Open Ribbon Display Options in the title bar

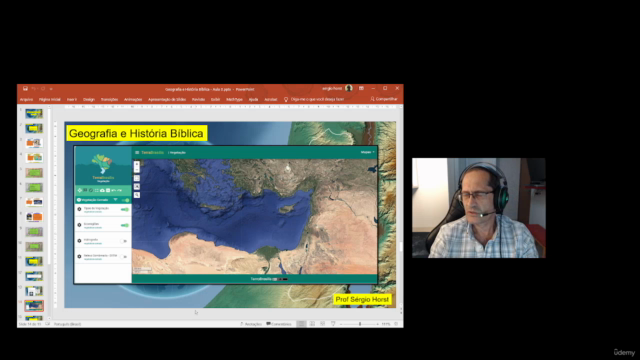pos(361,88)
